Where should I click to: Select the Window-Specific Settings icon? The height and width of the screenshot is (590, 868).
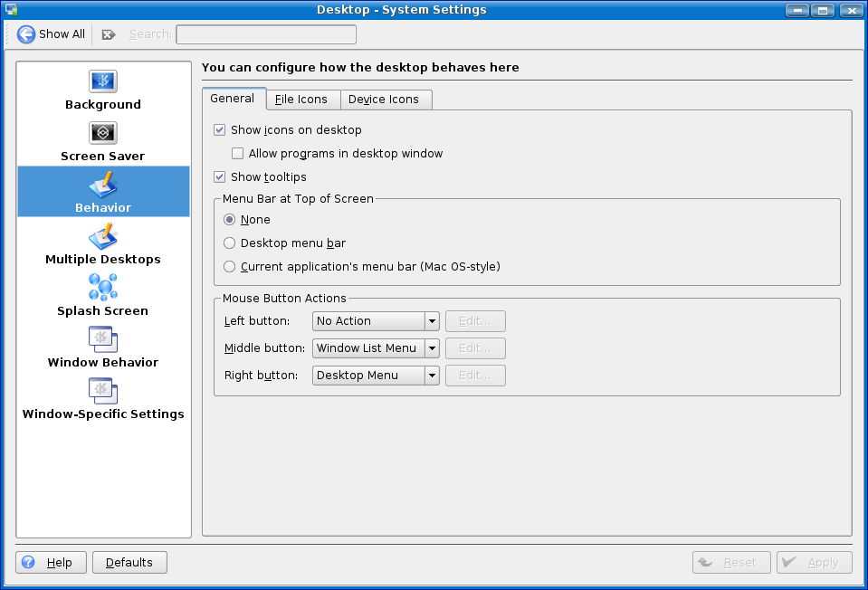click(102, 391)
